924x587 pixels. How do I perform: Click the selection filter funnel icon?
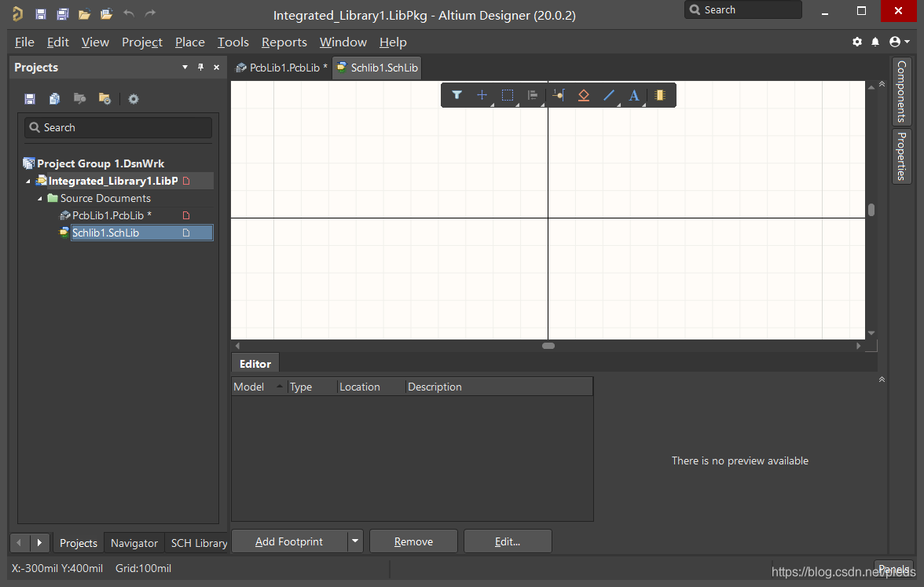tap(456, 95)
